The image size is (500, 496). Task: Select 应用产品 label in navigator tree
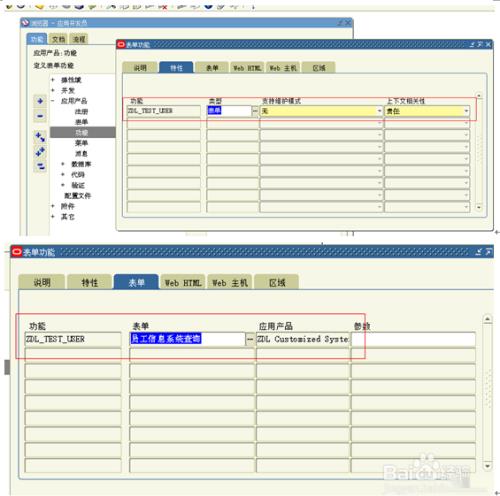click(x=74, y=101)
